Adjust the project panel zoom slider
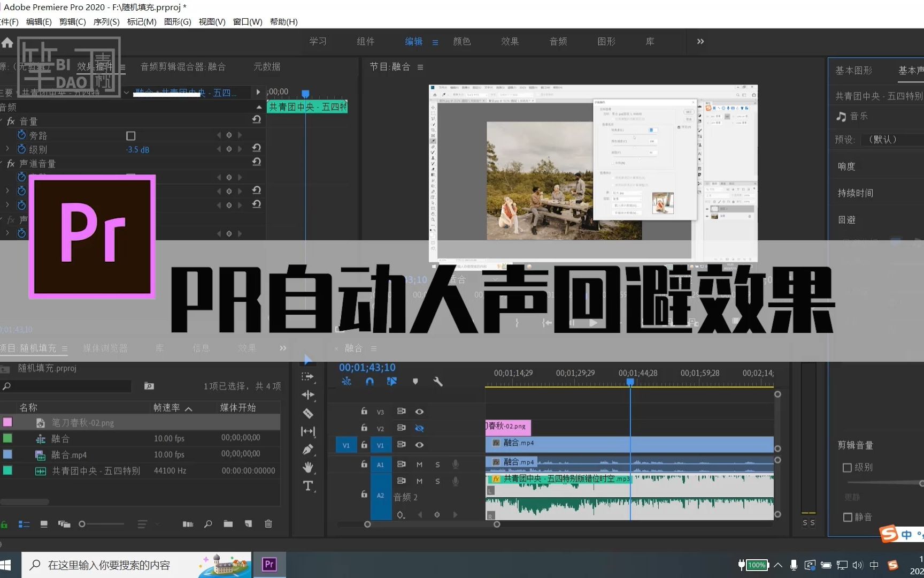This screenshot has height=578, width=924. [83, 524]
